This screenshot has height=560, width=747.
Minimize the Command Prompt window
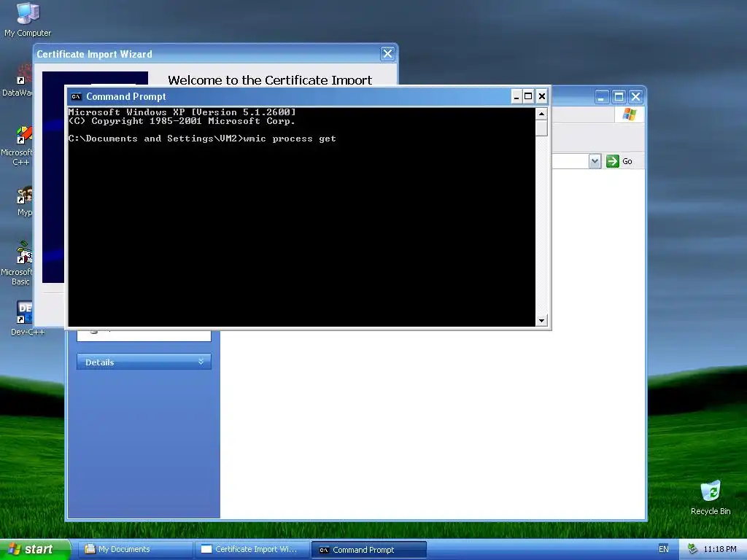516,97
